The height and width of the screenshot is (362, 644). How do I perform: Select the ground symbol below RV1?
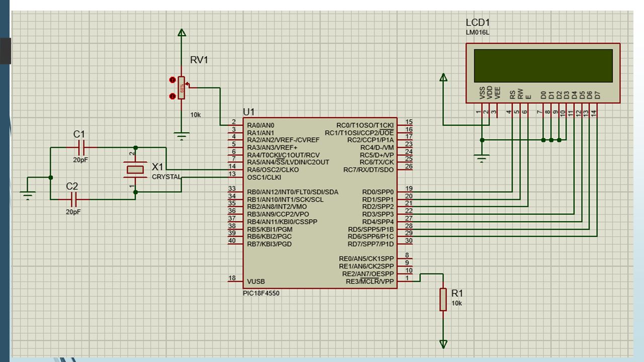coord(182,135)
